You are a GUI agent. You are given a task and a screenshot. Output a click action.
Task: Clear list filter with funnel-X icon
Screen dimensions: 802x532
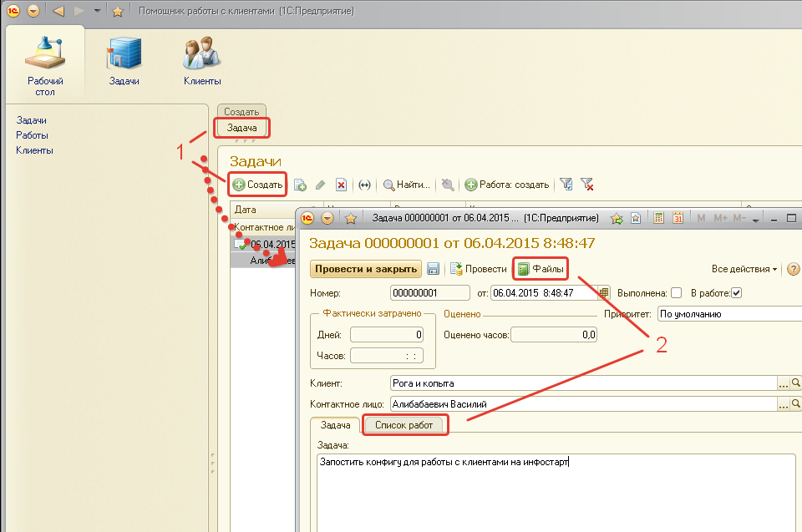click(x=586, y=185)
